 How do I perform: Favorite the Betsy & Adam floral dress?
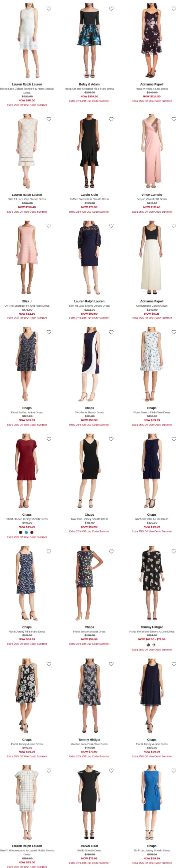[x=111, y=9]
